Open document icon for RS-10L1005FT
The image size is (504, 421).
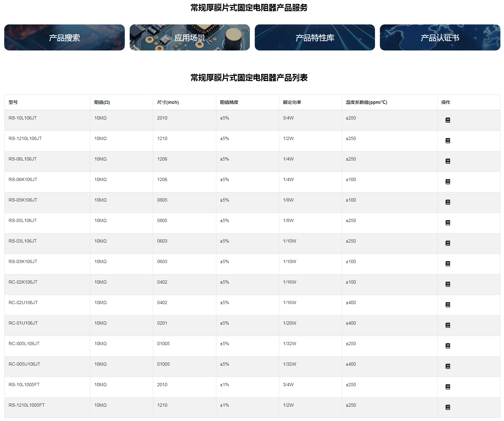pos(448,387)
